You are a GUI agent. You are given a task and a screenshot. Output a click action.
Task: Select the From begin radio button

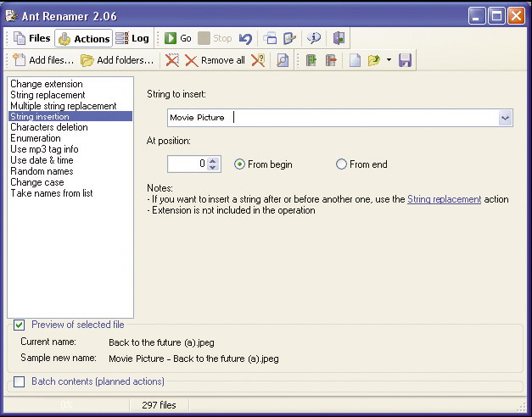coord(263,164)
